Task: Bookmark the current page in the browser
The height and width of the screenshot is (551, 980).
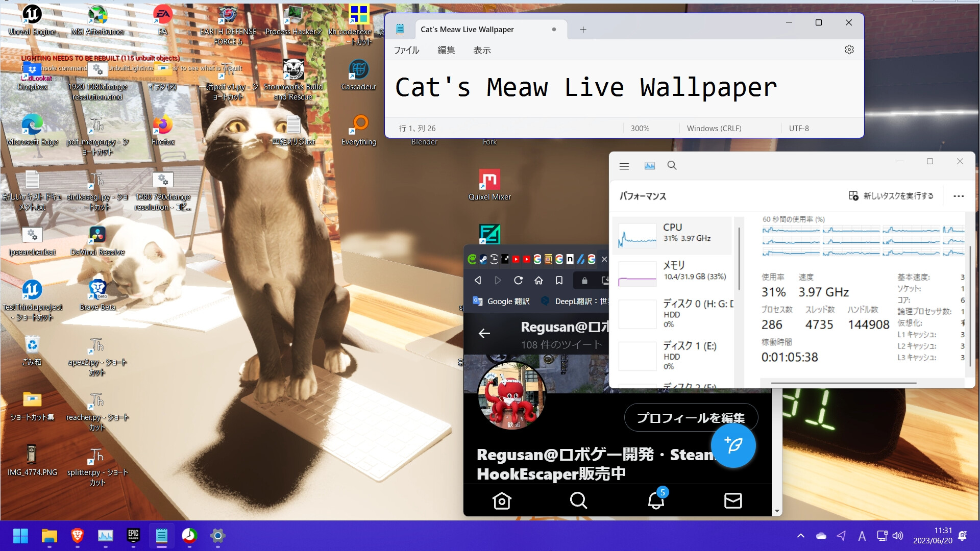Action: tap(559, 280)
